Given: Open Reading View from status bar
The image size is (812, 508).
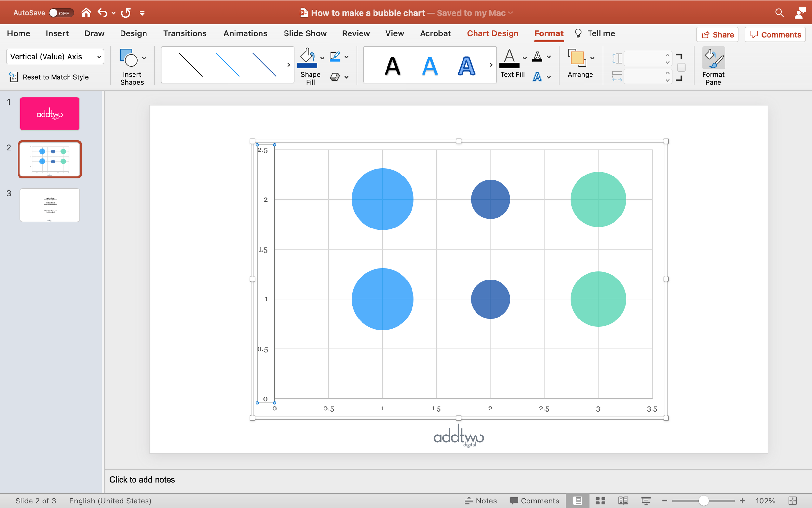Looking at the screenshot, I should 623,501.
